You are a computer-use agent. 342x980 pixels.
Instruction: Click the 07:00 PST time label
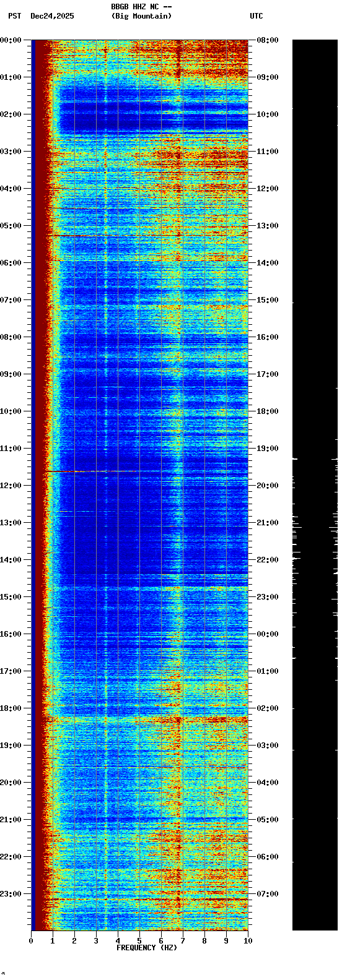coord(11,300)
